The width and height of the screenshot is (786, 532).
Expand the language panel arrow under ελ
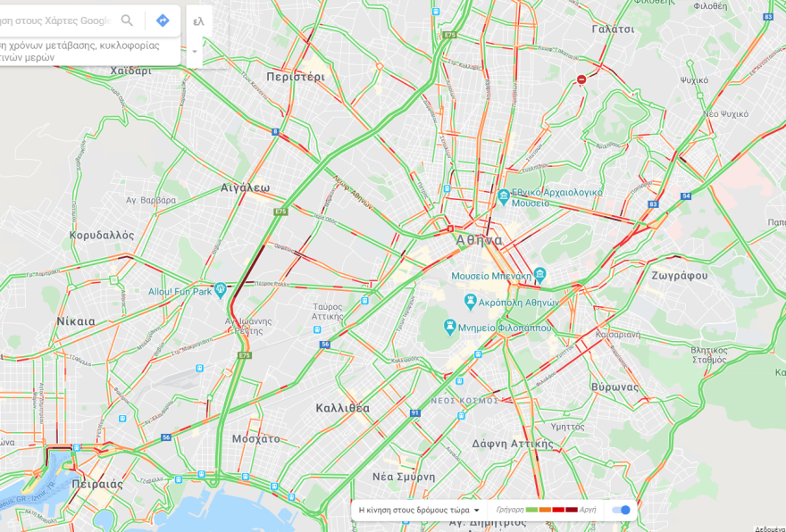click(x=195, y=52)
